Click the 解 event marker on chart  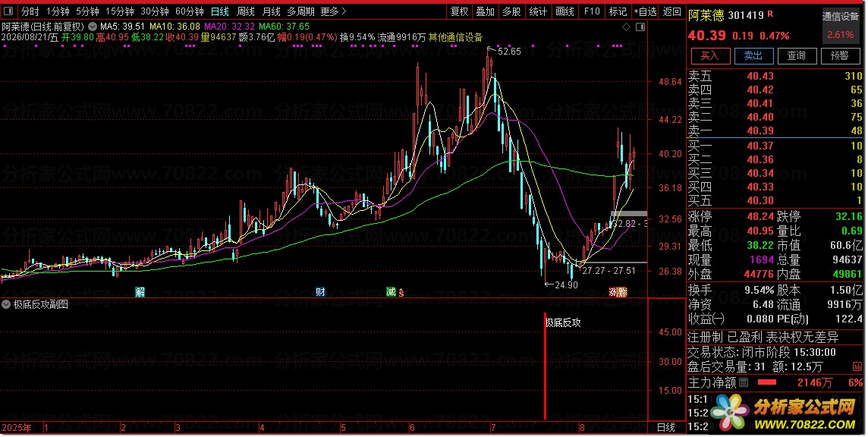click(140, 292)
